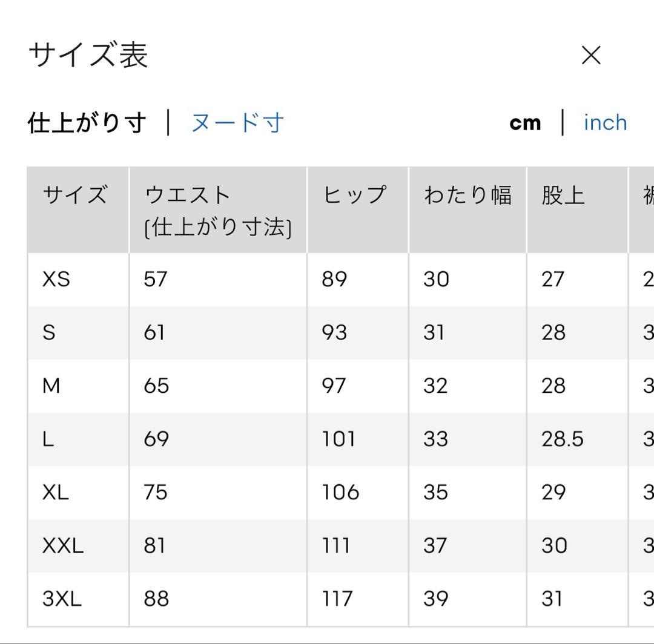
Task: Select the 仕上がり寸 tab
Action: pyautogui.click(x=87, y=123)
